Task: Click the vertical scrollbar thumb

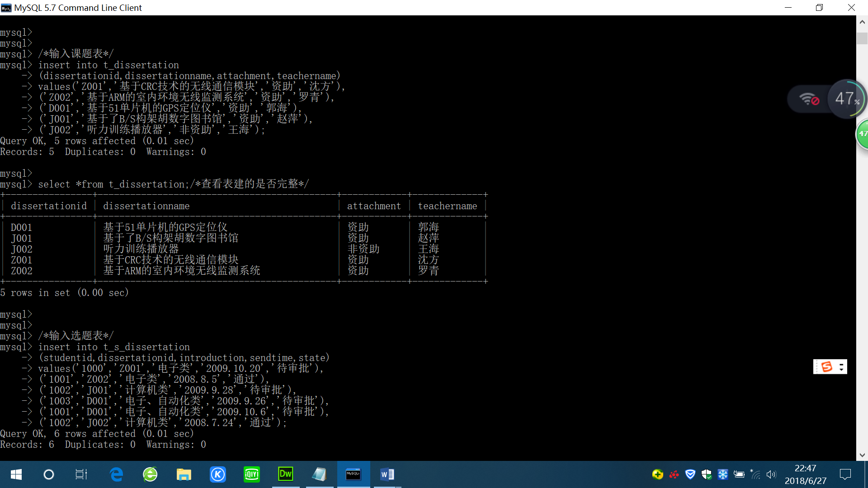Action: [x=862, y=38]
